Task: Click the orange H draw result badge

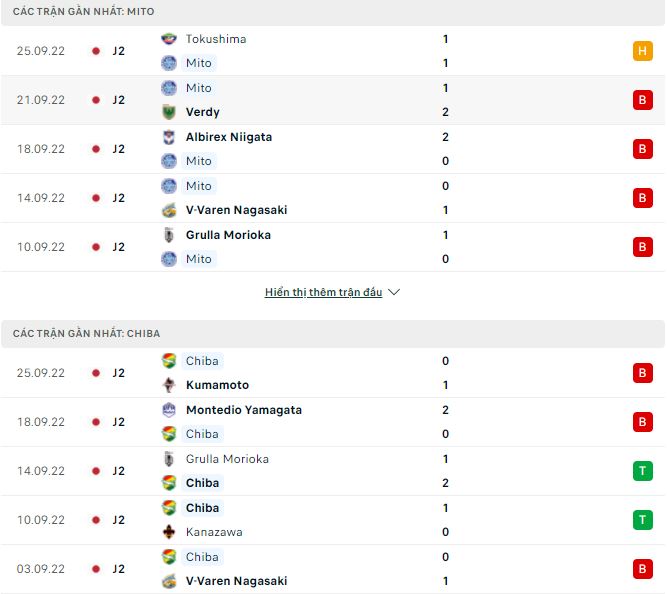Action: tap(642, 51)
